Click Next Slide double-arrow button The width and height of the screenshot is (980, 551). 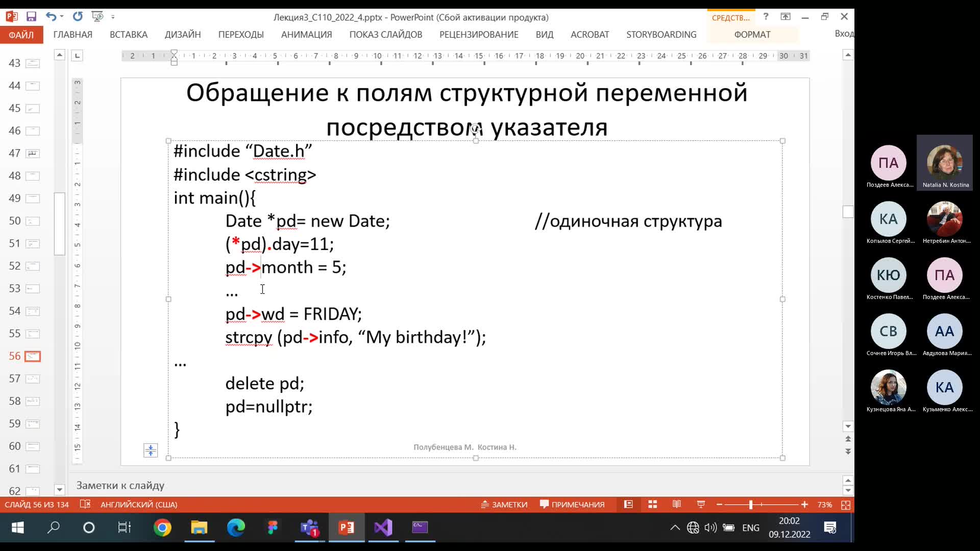pos(848,452)
